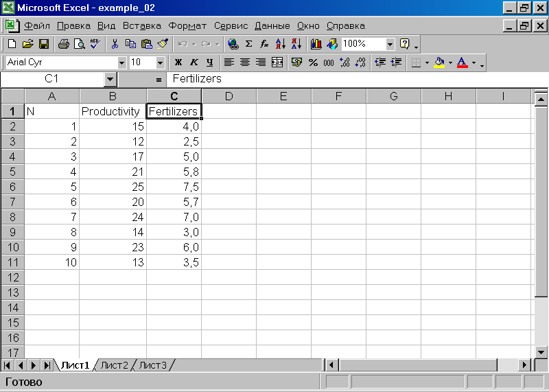Image resolution: width=549 pixels, height=392 pixels.
Task: Click Decrease Decimal icon
Action: (x=361, y=62)
